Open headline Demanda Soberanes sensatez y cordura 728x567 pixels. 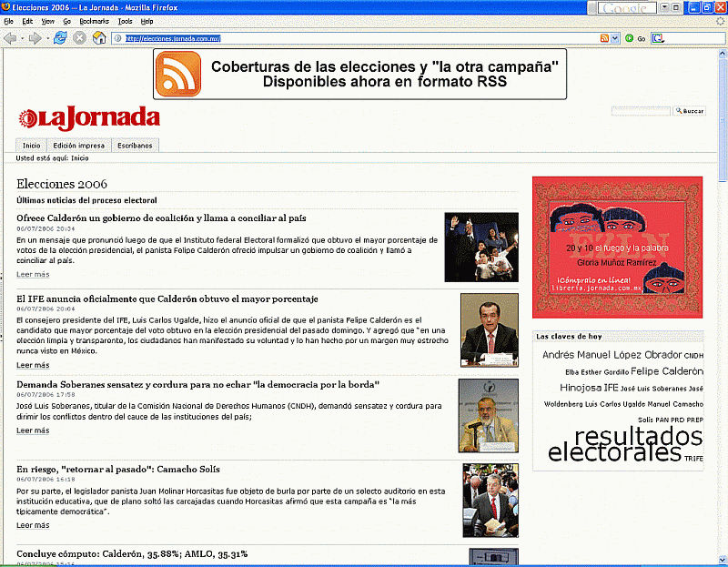pos(197,385)
